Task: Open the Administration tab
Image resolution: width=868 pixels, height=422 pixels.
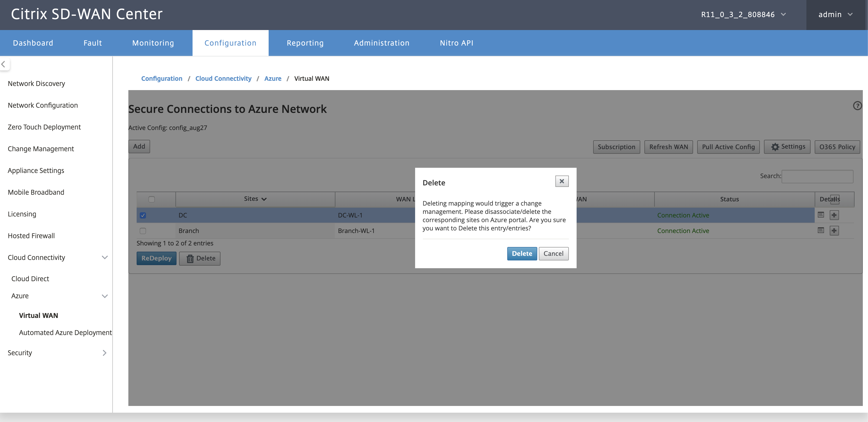Action: (x=381, y=43)
